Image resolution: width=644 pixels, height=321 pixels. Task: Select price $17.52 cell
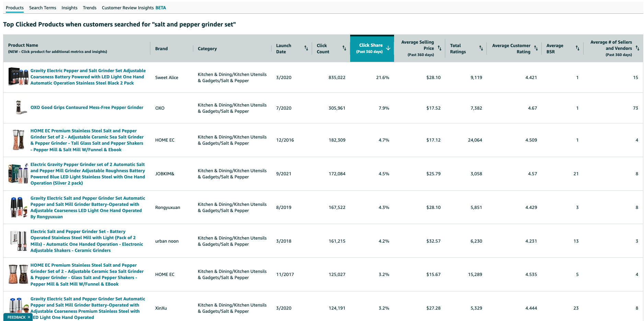[x=433, y=108]
